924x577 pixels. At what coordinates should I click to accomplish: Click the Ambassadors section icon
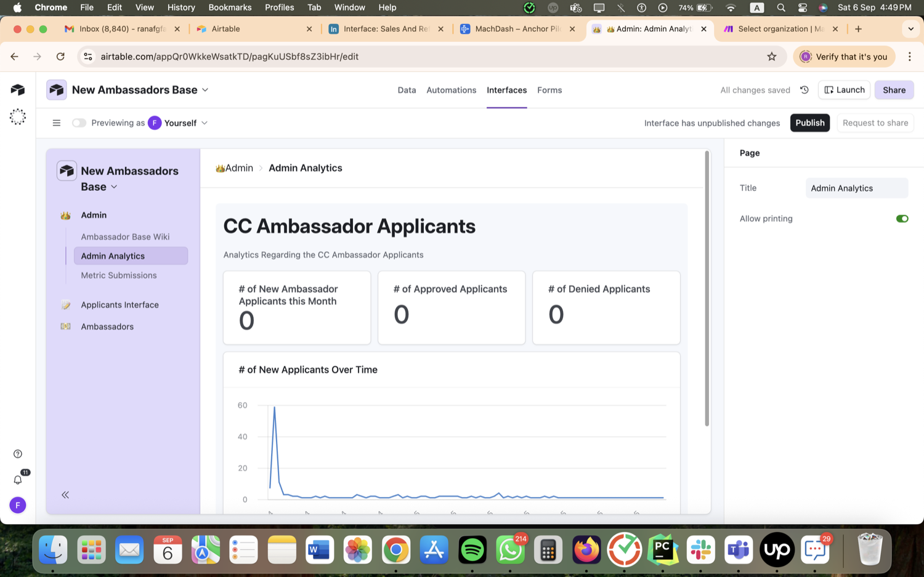[x=66, y=326]
